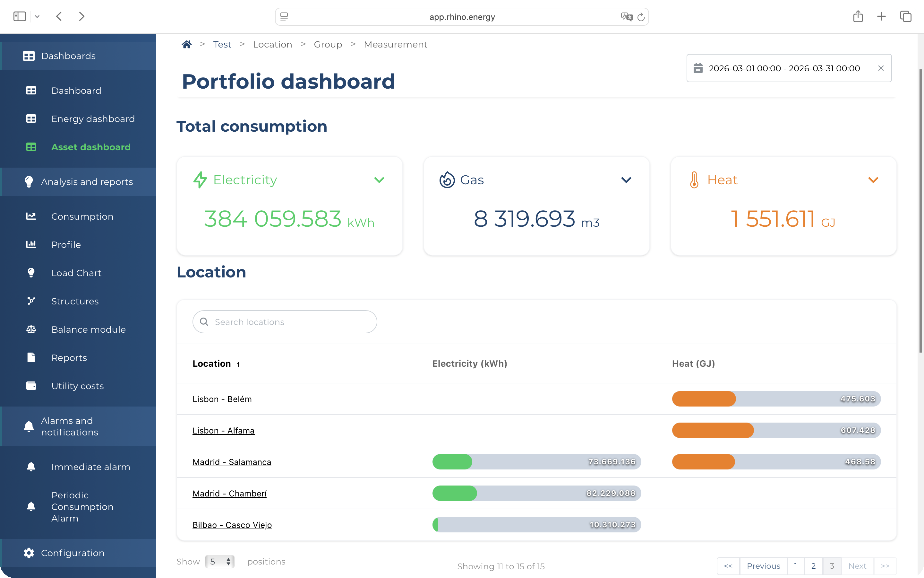
Task: Click the translate page icon
Action: [627, 17]
